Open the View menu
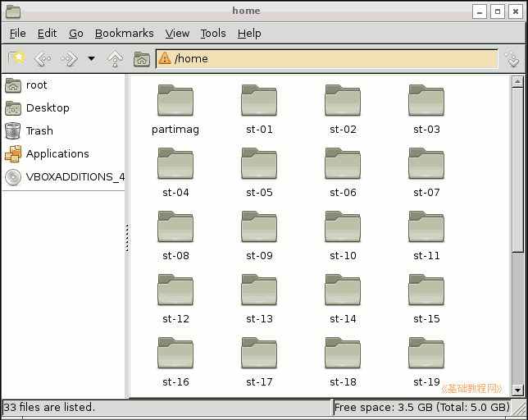Viewport: 528px width, 420px height. click(x=177, y=34)
